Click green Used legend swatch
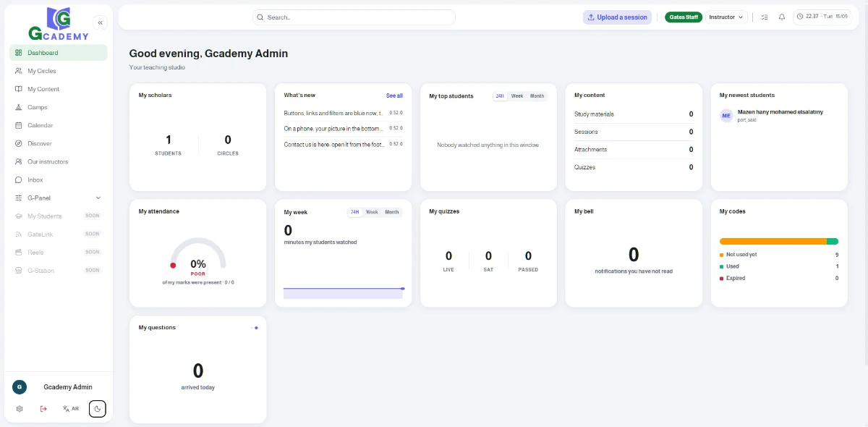 [x=722, y=266]
